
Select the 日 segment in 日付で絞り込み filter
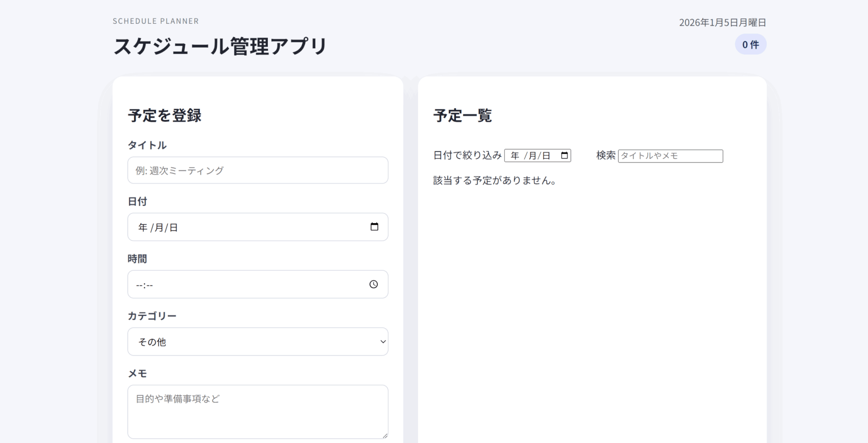pos(546,156)
